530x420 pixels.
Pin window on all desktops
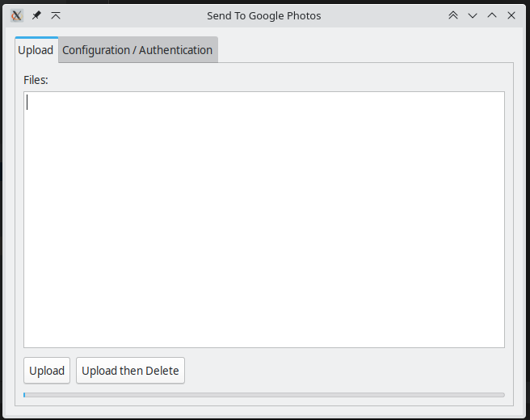pos(36,15)
